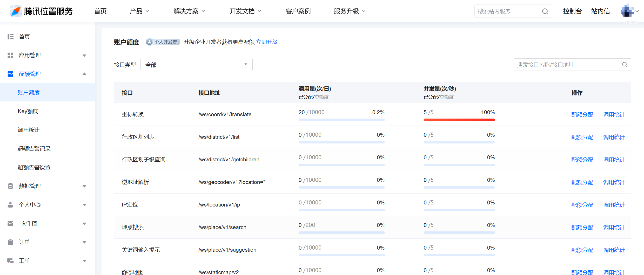
Task: Click the 收件箱 envelope icon
Action: (x=10, y=223)
